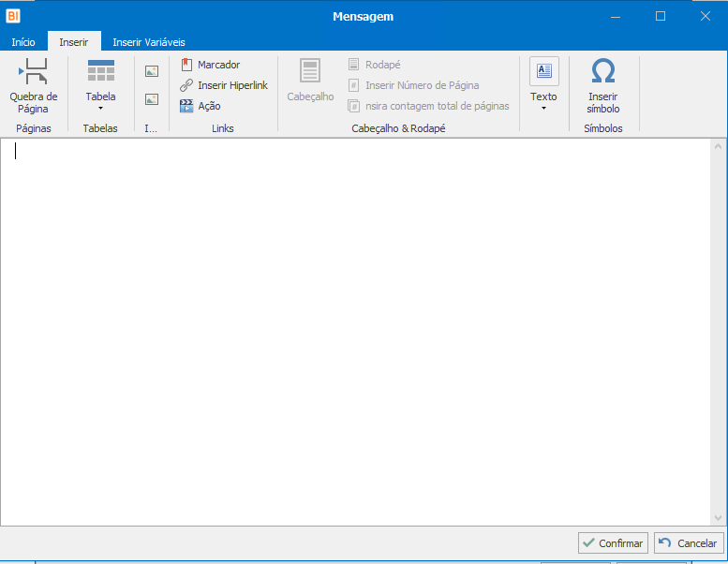Viewport: 728px width, 564px height.
Task: Click the upper image insert icon
Action: (x=152, y=71)
